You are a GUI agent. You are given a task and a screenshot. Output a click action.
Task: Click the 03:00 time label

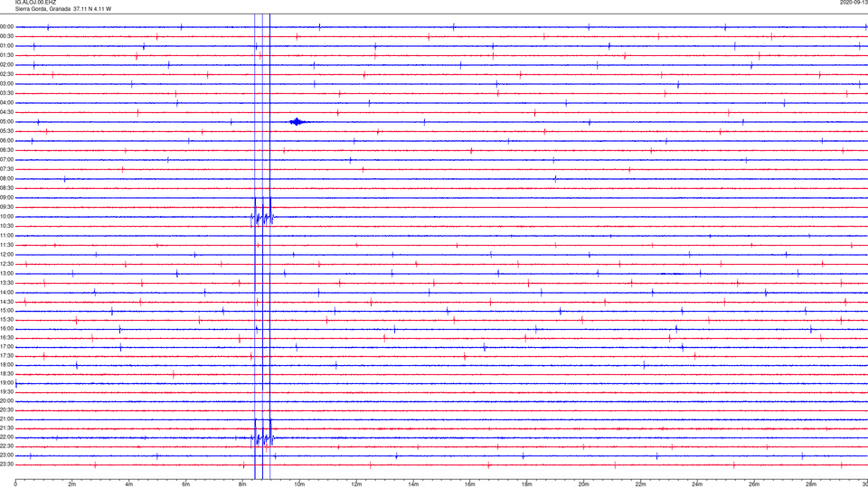tap(7, 84)
